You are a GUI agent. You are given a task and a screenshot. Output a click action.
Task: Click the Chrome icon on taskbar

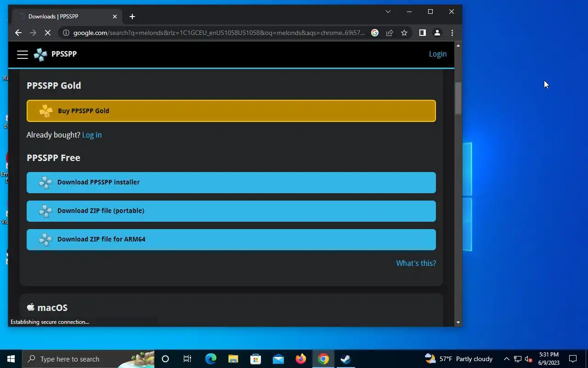pyautogui.click(x=323, y=359)
